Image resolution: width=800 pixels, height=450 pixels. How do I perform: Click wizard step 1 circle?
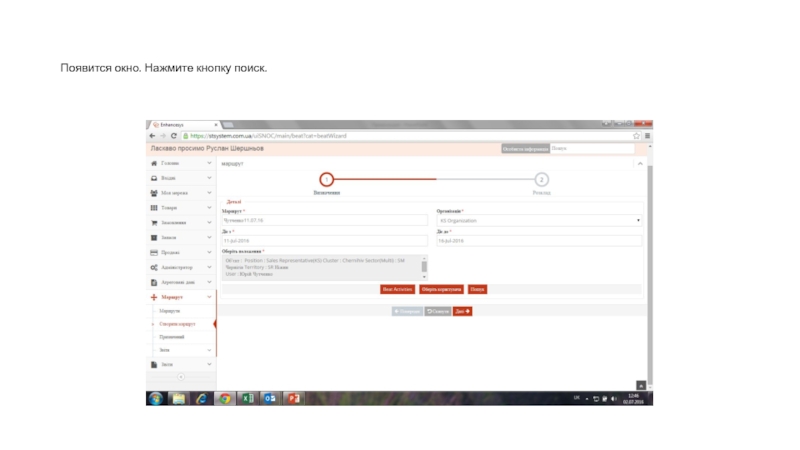point(327,180)
